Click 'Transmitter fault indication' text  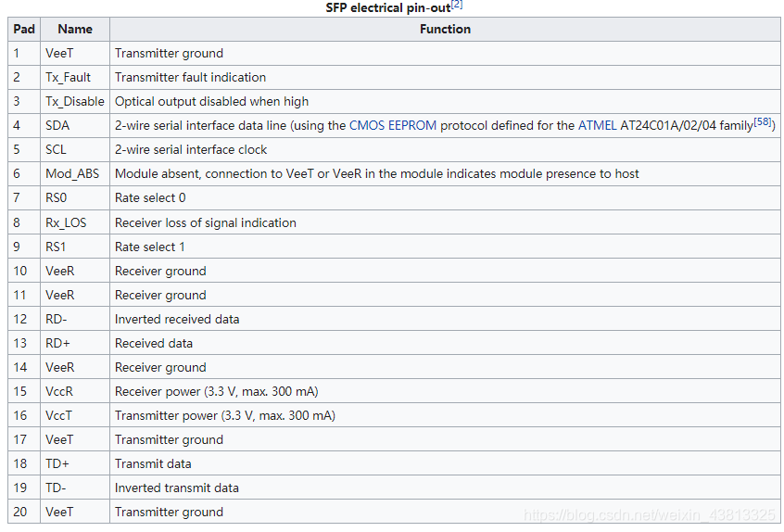coord(190,78)
